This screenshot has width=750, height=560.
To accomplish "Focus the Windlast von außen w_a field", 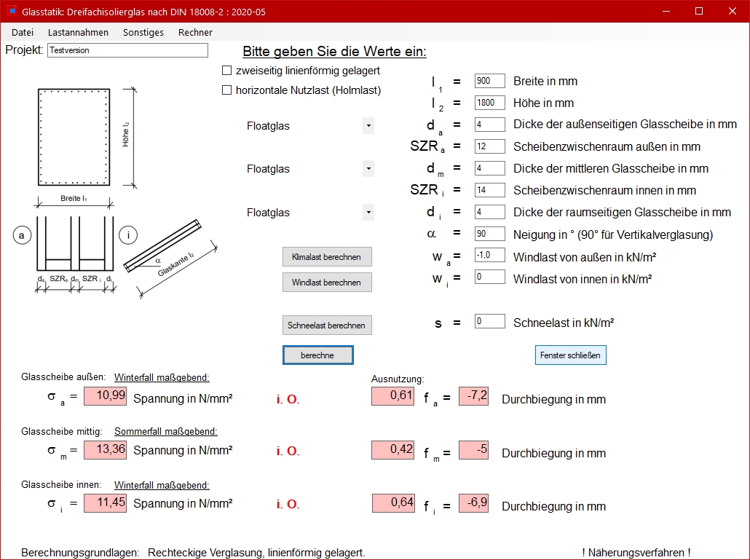I will (490, 255).
